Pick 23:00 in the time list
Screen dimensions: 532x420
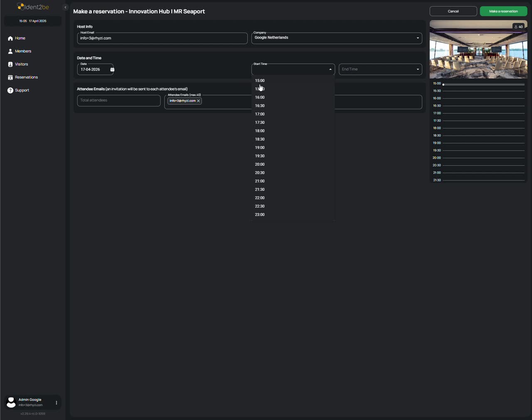260,215
